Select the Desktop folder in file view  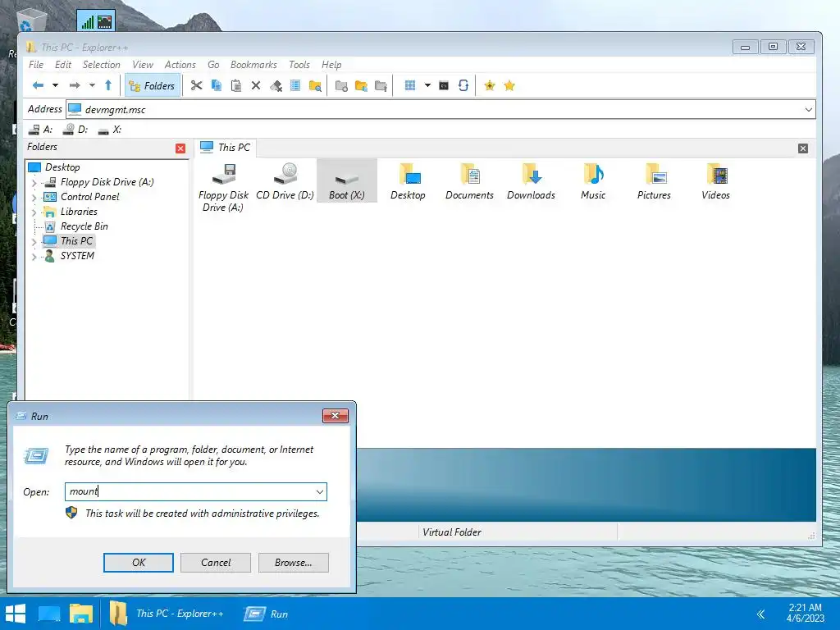tap(409, 181)
